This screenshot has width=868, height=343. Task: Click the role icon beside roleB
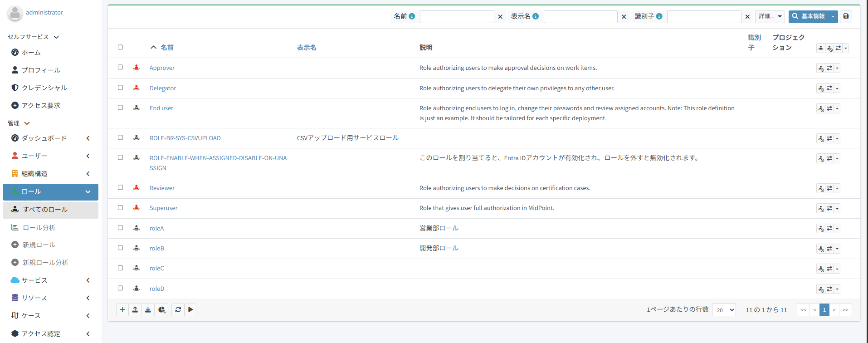[x=136, y=248]
